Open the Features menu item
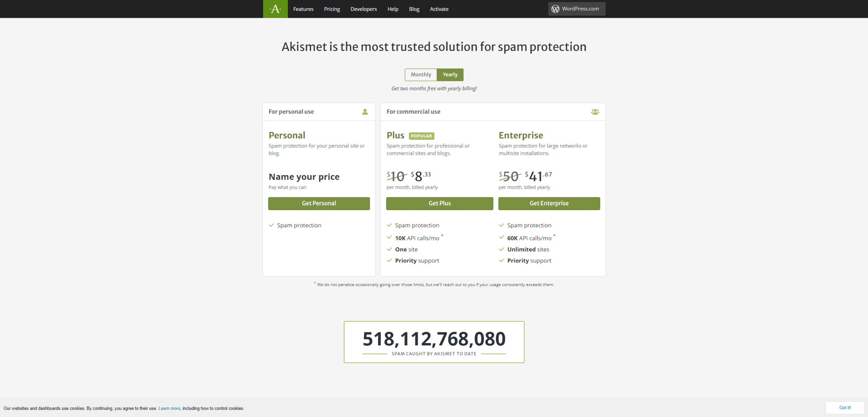The image size is (868, 417). (303, 9)
